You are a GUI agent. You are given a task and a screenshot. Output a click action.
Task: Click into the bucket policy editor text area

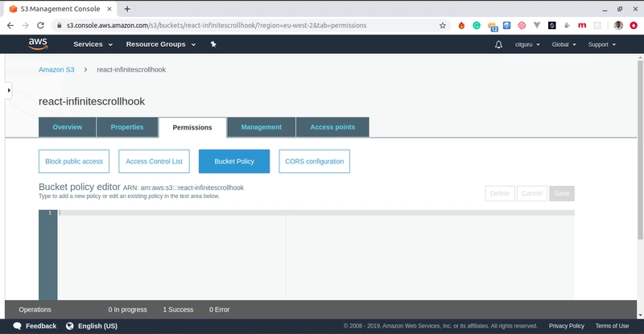[316, 254]
